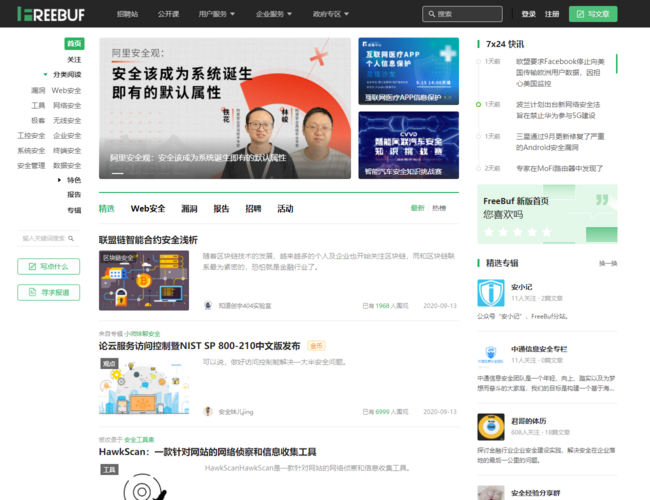
Task: Open the 企业安全 sidebar category
Action: click(67, 136)
